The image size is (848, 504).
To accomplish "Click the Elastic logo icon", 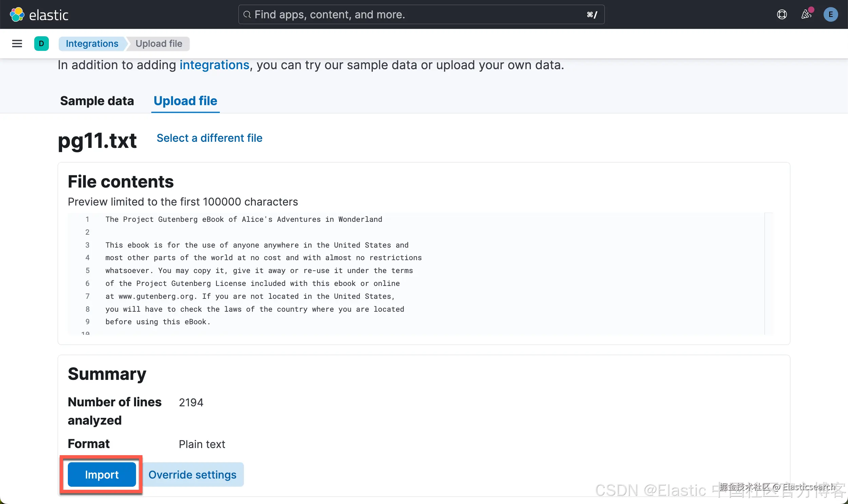I will click(17, 15).
